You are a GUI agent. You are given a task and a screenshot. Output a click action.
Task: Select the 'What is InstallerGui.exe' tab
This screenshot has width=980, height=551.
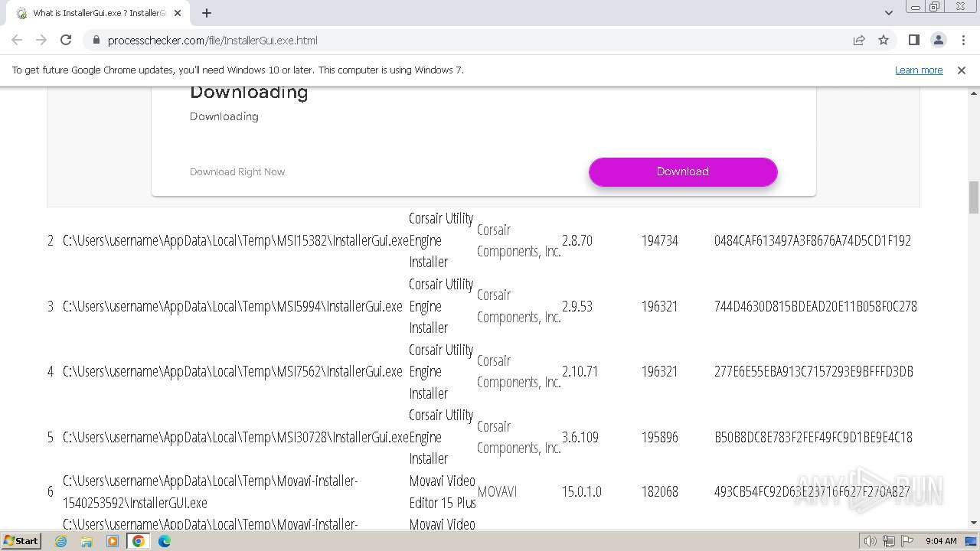(98, 13)
